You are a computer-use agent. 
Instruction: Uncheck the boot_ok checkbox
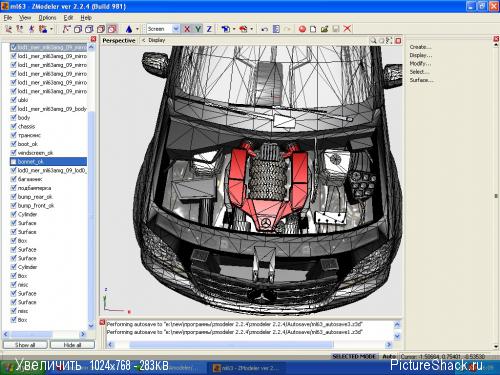(x=14, y=144)
